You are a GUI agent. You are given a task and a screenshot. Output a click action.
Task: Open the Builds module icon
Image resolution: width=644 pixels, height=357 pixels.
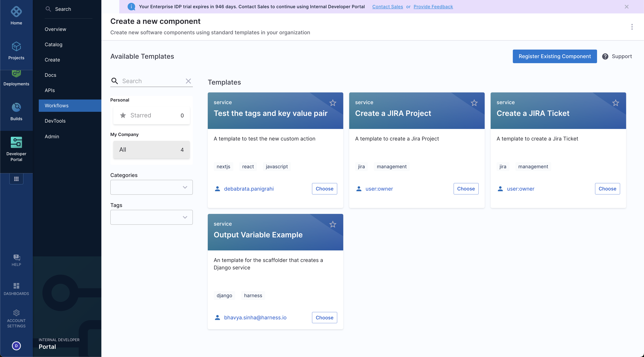coord(16,108)
